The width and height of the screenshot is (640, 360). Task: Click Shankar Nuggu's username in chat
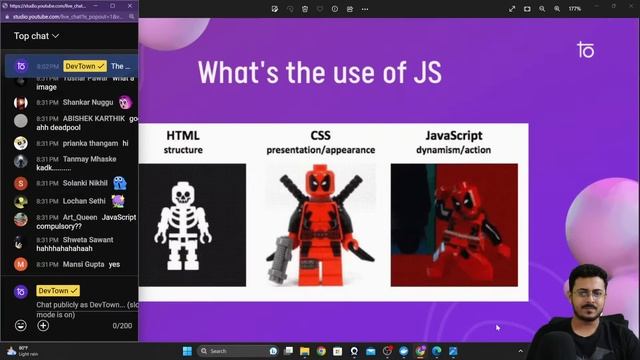[x=88, y=102]
